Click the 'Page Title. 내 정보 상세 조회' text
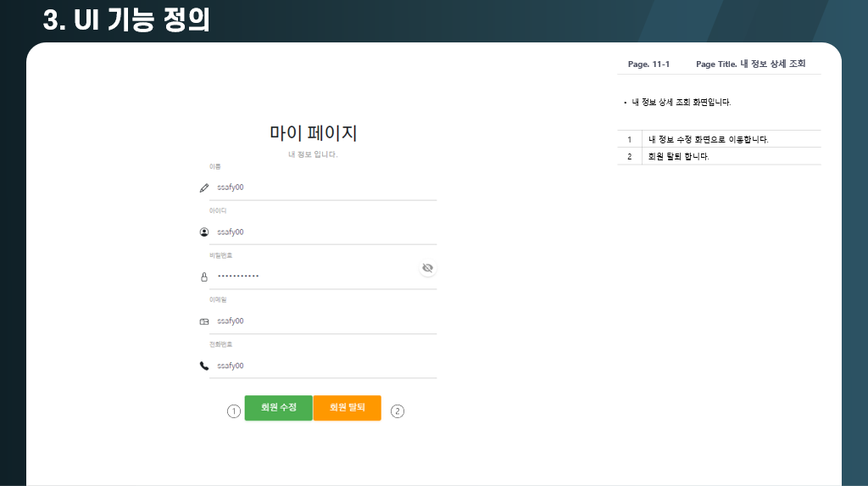Image resolution: width=868 pixels, height=486 pixels. [751, 64]
